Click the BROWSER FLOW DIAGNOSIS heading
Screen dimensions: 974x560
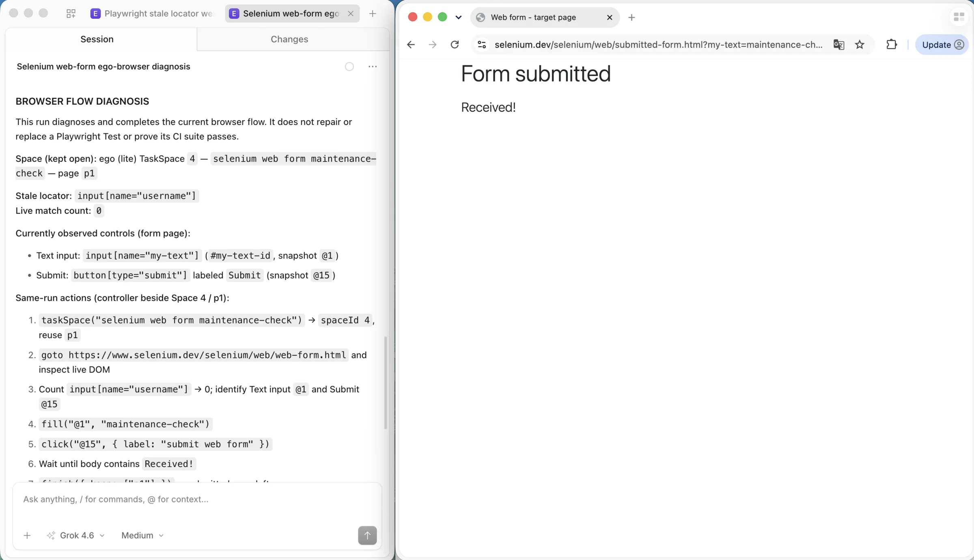pos(82,101)
